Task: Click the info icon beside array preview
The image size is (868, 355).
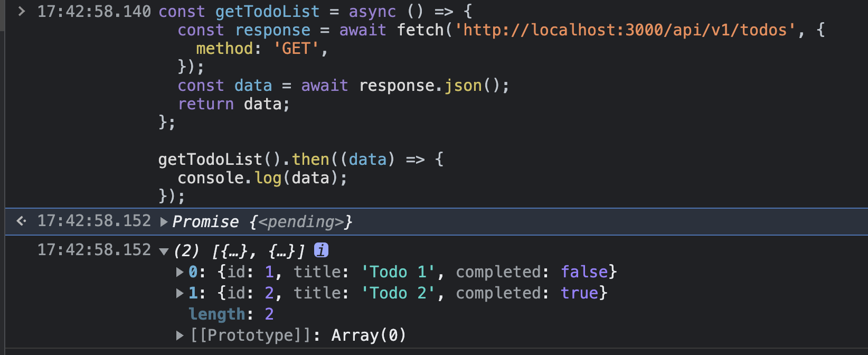Action: 321,250
